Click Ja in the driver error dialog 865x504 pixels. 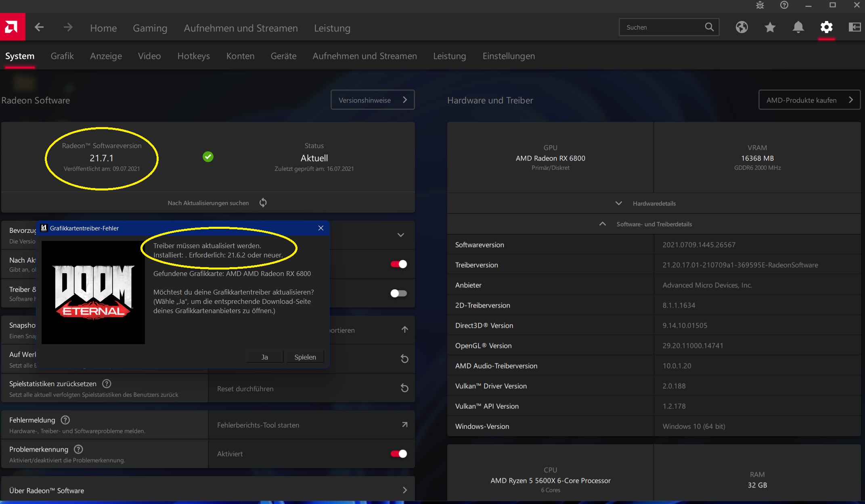coord(265,357)
